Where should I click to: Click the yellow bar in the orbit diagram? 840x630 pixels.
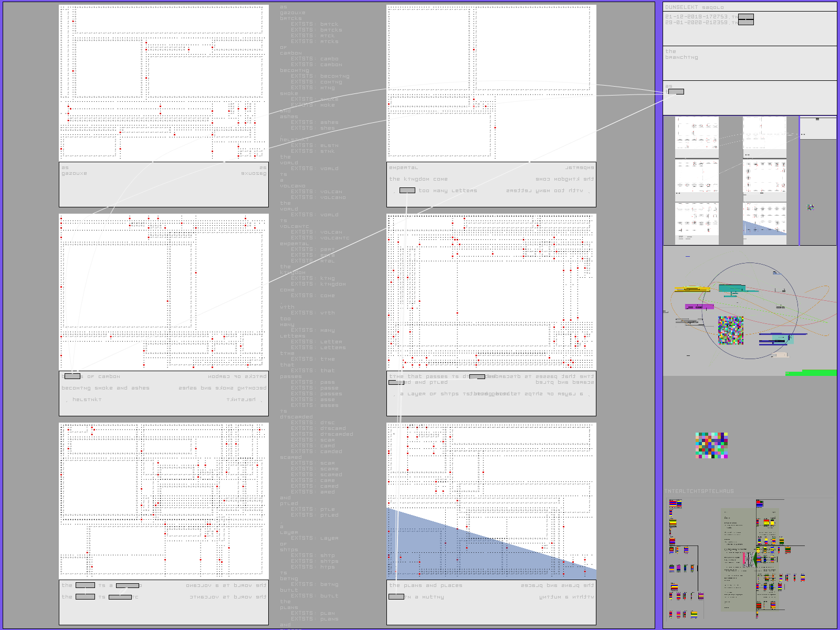point(692,289)
